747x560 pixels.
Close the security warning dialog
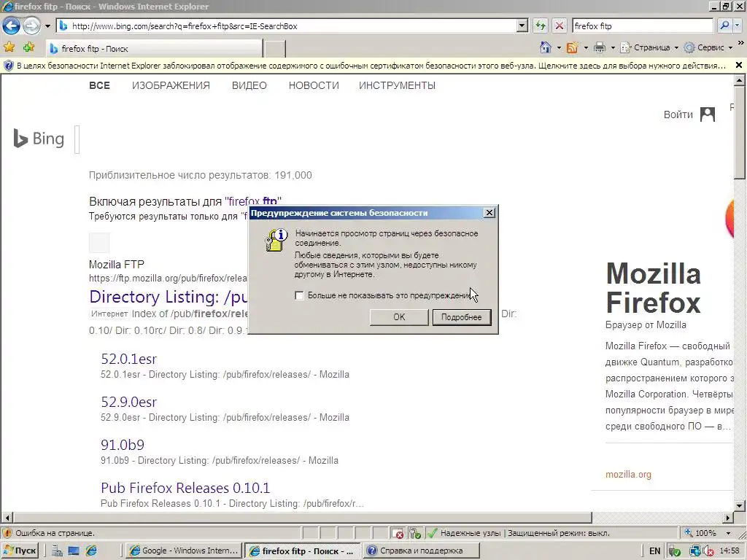[x=489, y=213]
